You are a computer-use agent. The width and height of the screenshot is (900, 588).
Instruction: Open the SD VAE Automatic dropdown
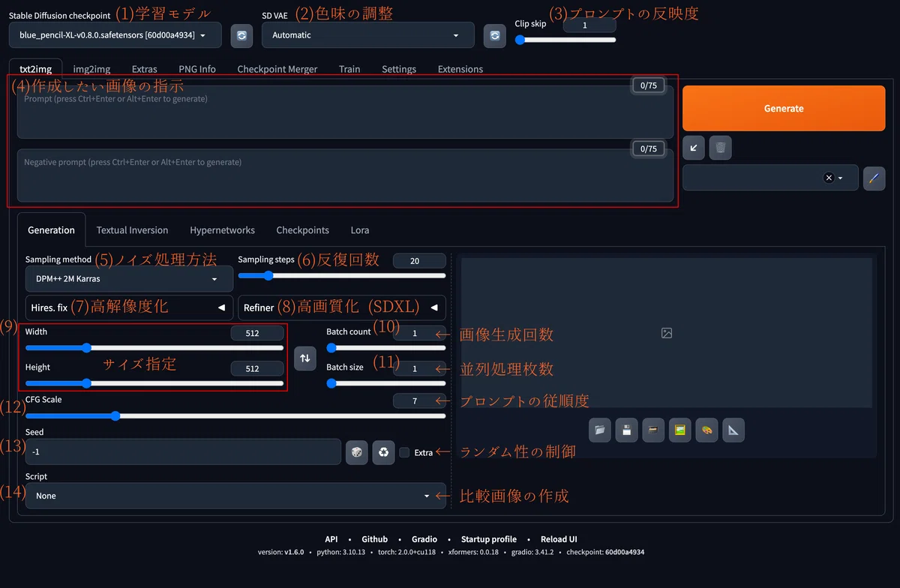(368, 35)
